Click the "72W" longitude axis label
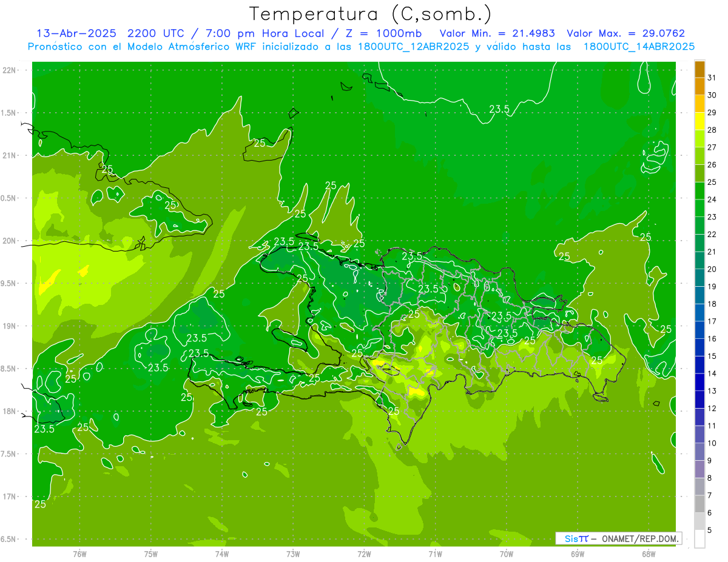This screenshot has width=728, height=562. (x=364, y=554)
